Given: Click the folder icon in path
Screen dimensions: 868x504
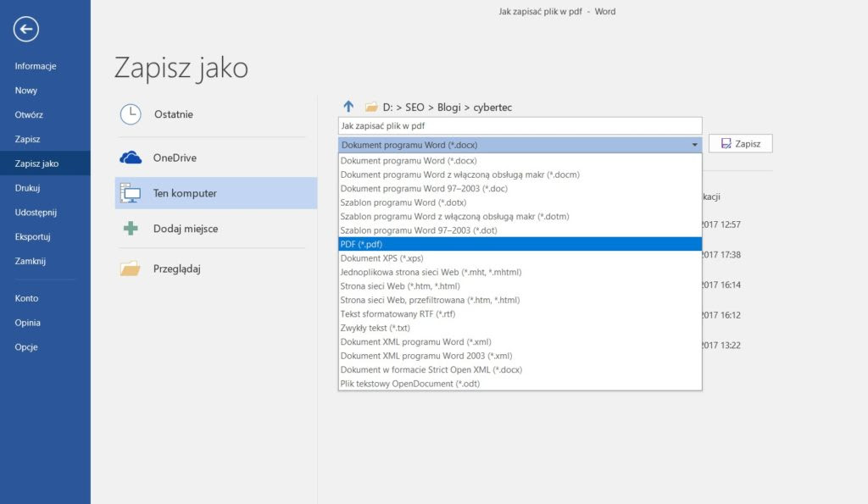Looking at the screenshot, I should pyautogui.click(x=371, y=107).
